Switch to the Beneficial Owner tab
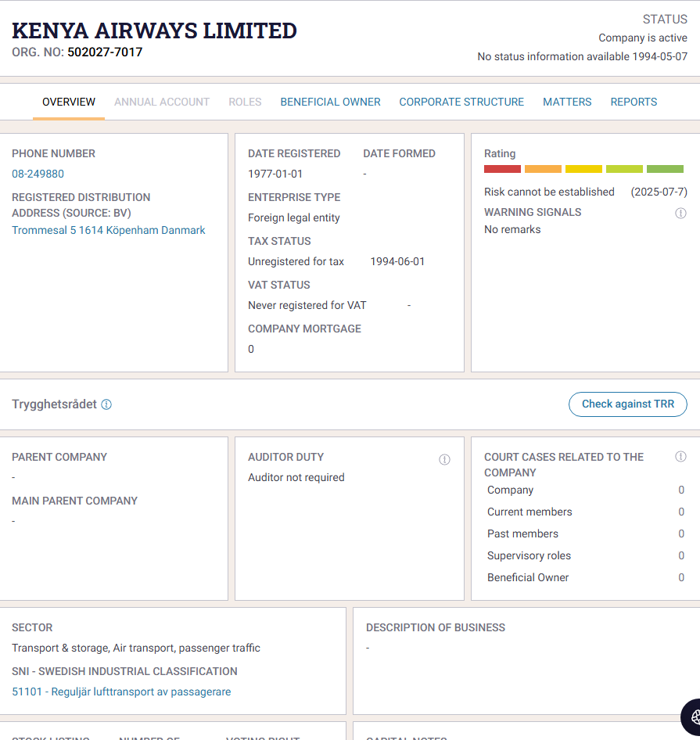 pos(330,102)
